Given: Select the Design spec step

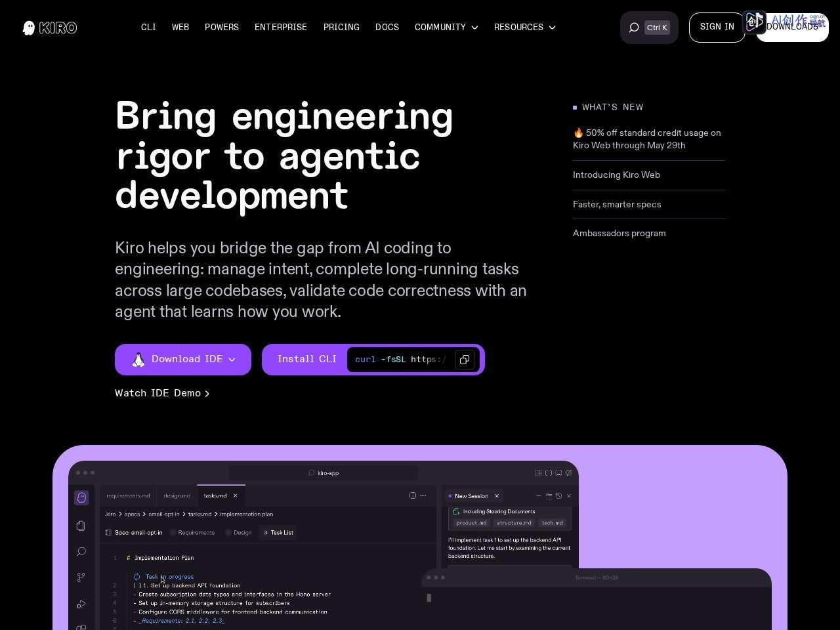Looking at the screenshot, I should pyautogui.click(x=239, y=532).
